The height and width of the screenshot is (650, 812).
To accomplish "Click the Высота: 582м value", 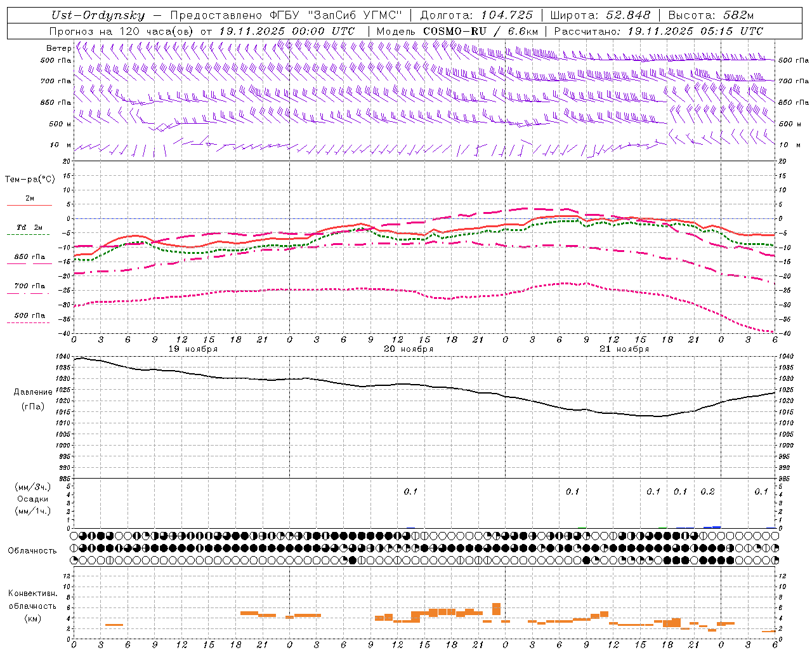I will pos(711,16).
